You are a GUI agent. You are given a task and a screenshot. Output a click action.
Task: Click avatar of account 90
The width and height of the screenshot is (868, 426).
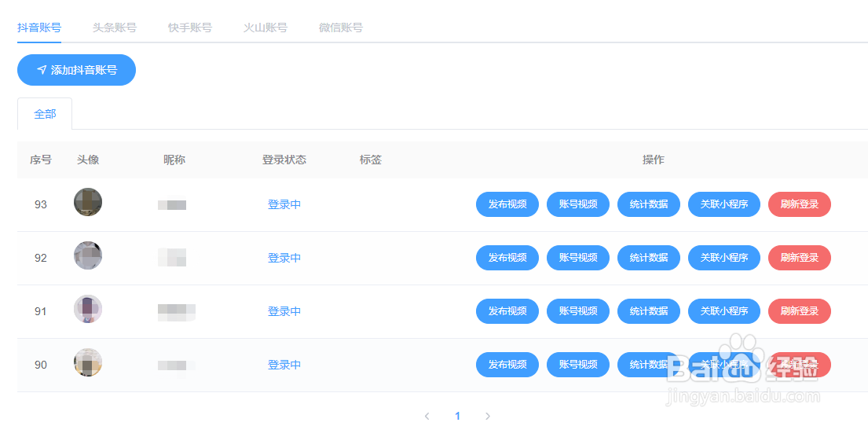(88, 362)
